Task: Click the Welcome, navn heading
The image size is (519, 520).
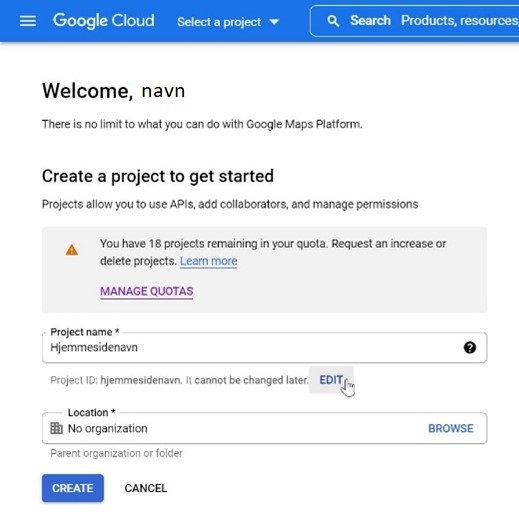Action: pos(114,91)
